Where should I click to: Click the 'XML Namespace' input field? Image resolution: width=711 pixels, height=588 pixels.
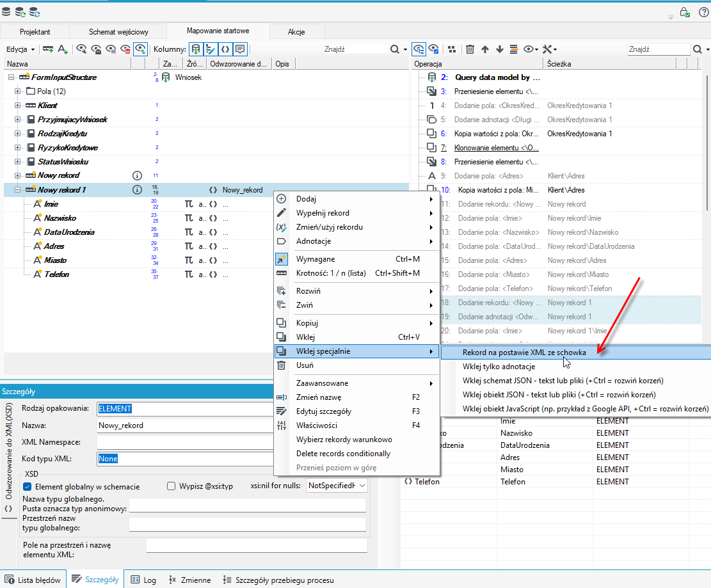pos(186,442)
